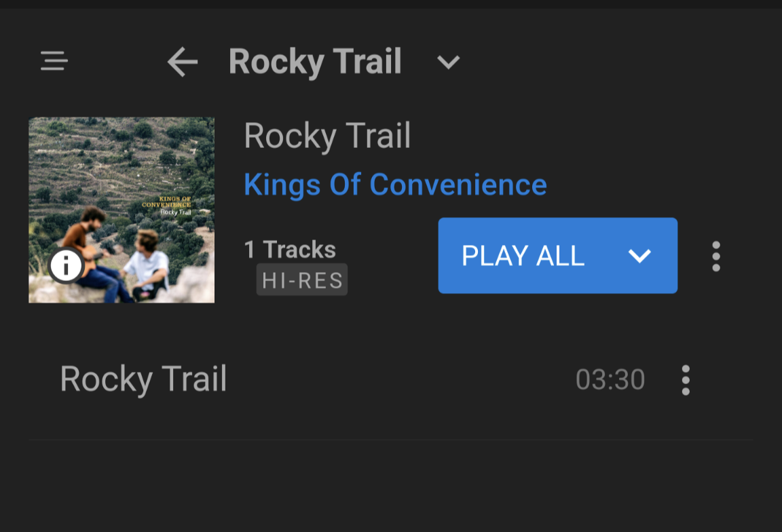Screen dimensions: 782x532
Task: Click the 1 Tracks count label
Action: click(x=290, y=250)
